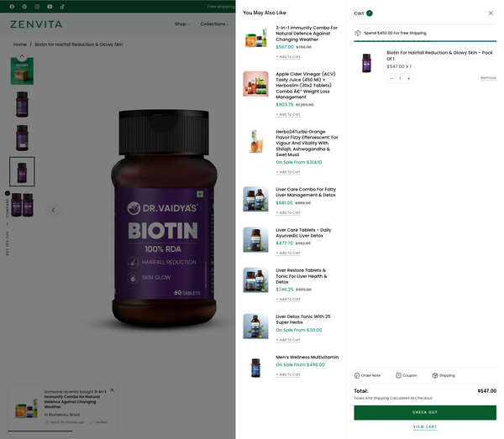Click the Apple Cider Vinegar recommendation image
Image resolution: width=504 pixels, height=439 pixels.
click(x=255, y=84)
